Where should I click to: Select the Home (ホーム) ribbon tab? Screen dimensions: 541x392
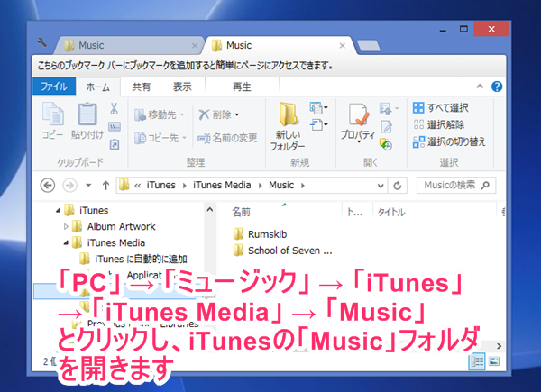98,87
